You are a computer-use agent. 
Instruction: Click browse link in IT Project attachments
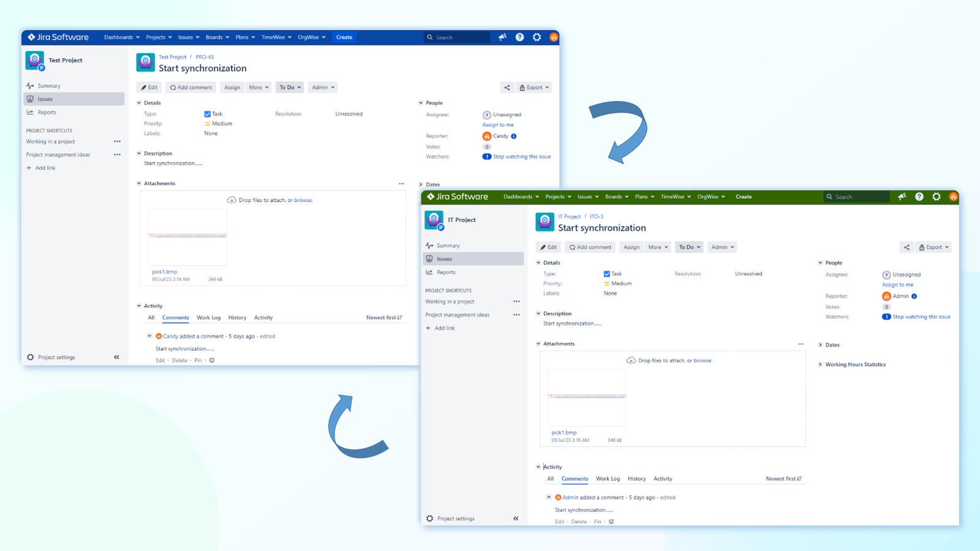click(x=702, y=361)
